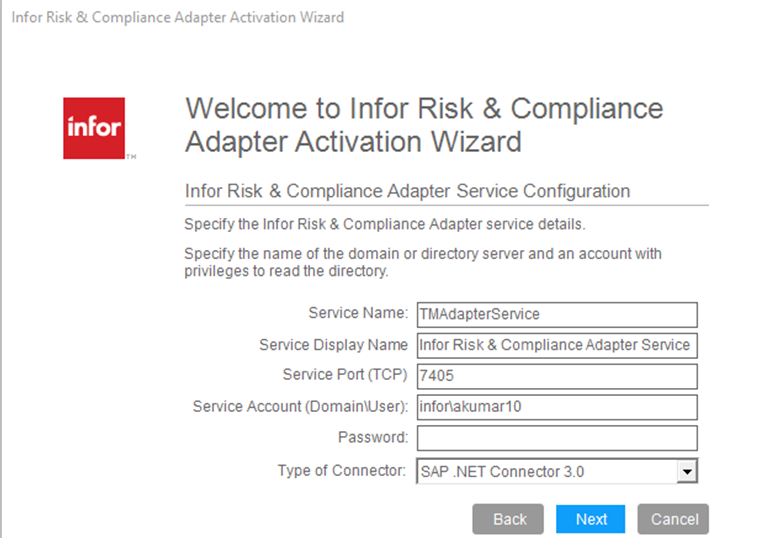Click the wizard window title text
The image size is (770, 538).
(x=178, y=18)
